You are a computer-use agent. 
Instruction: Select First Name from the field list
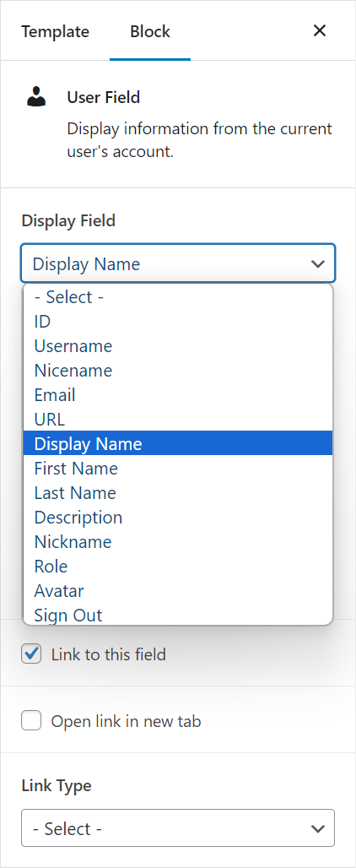point(178,469)
